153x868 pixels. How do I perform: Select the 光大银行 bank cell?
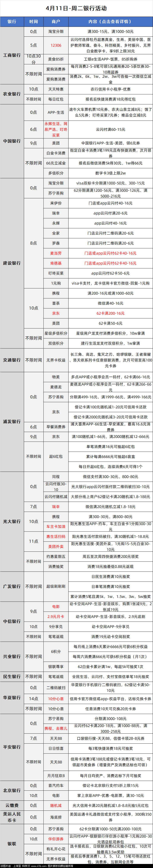click(x=12, y=522)
